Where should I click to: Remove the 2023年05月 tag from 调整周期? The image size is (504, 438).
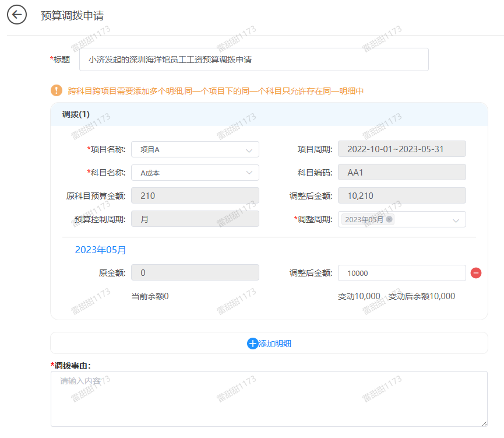coord(389,219)
